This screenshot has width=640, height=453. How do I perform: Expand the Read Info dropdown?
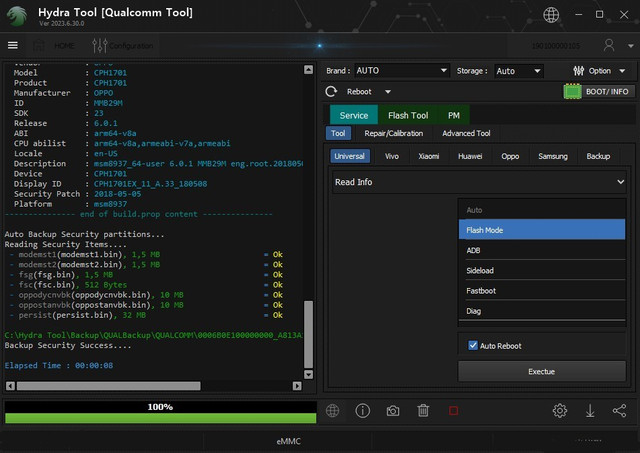tap(479, 182)
